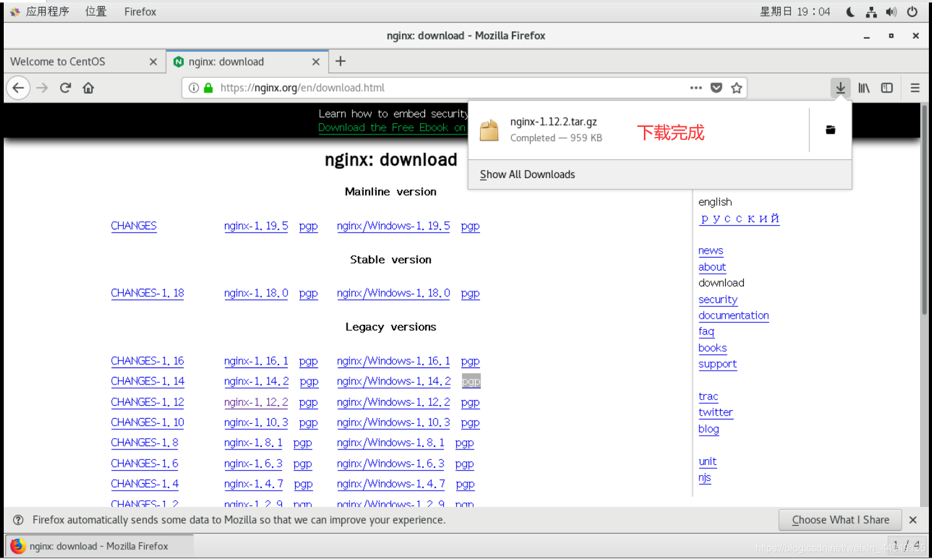
Task: Open the news sidebar link
Action: coord(711,251)
